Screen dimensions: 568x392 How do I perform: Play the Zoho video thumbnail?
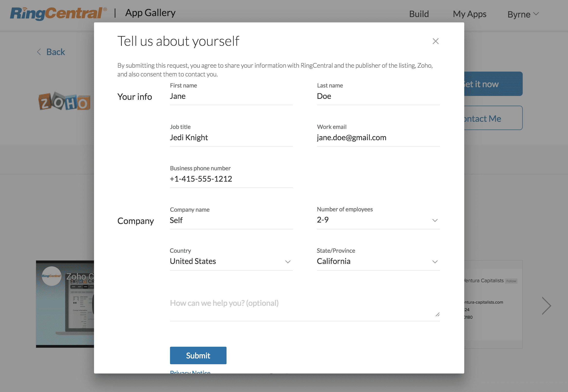(x=65, y=304)
